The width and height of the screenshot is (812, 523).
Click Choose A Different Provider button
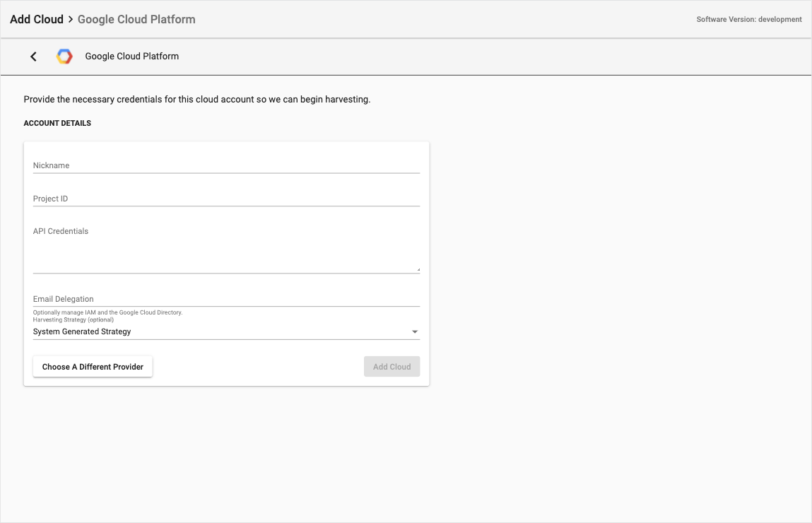tap(93, 367)
